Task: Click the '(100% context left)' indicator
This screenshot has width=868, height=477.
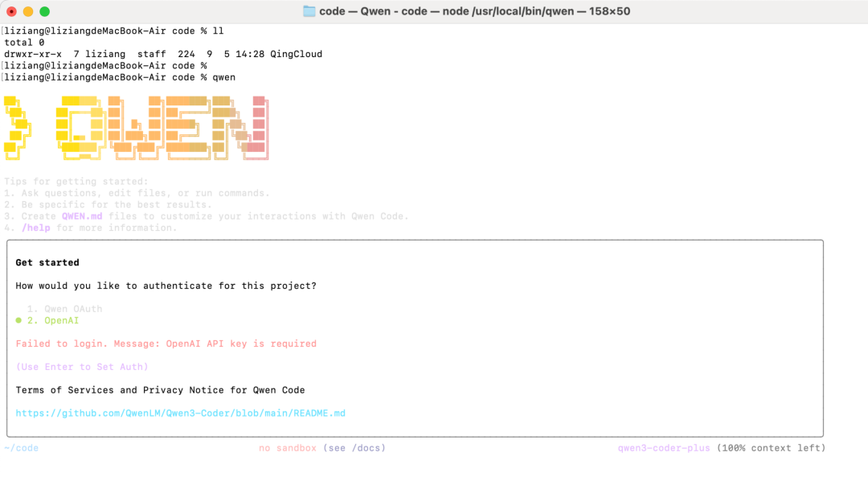Action: (771, 447)
